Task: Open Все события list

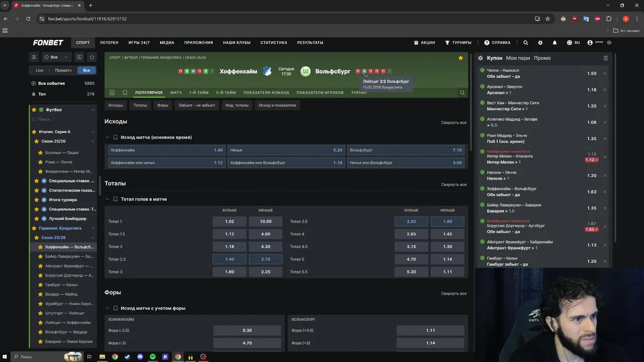Action: [x=63, y=83]
